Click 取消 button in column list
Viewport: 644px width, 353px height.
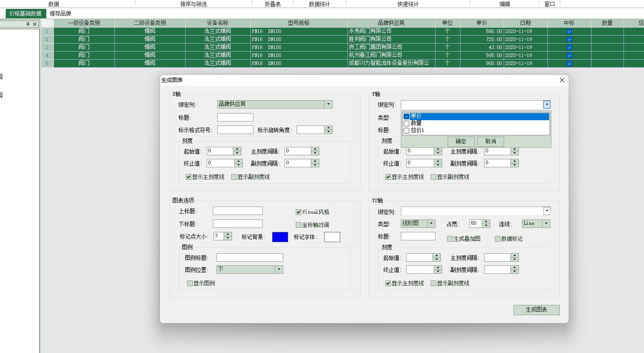coord(490,142)
